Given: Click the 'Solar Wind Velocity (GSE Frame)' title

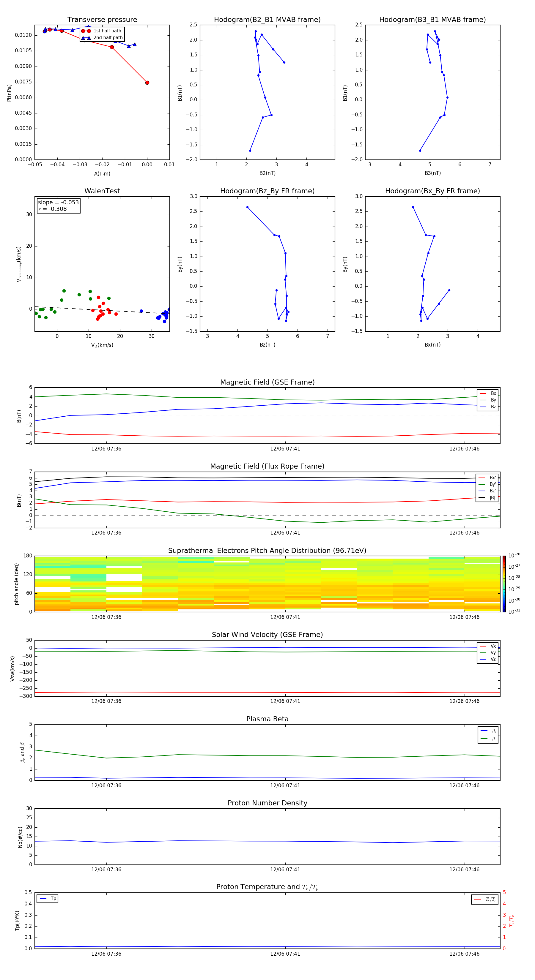Looking at the screenshot, I should [x=267, y=635].
